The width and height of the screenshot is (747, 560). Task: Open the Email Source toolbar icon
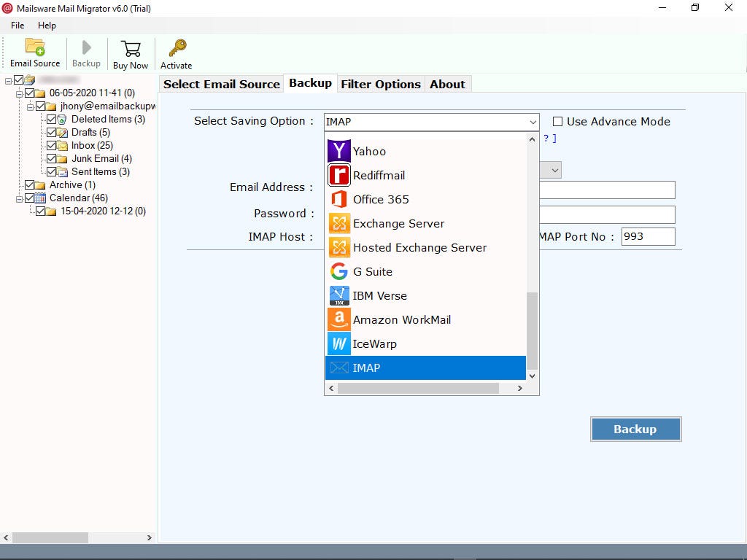click(35, 47)
